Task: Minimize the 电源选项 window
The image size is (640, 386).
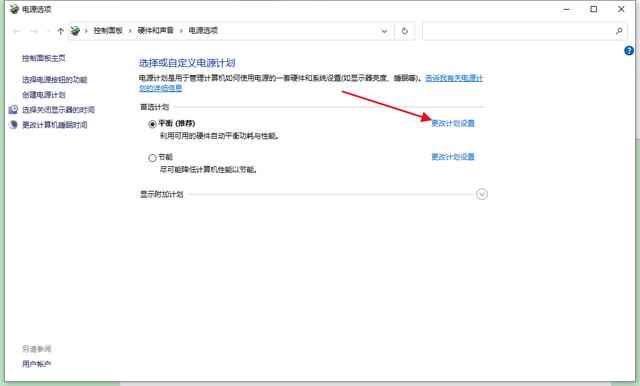Action: tap(567, 9)
